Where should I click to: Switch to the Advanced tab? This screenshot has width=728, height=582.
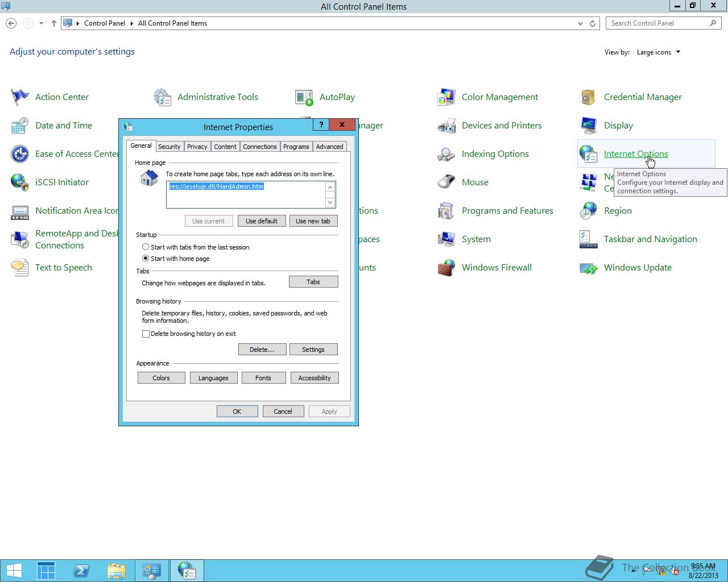pyautogui.click(x=330, y=147)
